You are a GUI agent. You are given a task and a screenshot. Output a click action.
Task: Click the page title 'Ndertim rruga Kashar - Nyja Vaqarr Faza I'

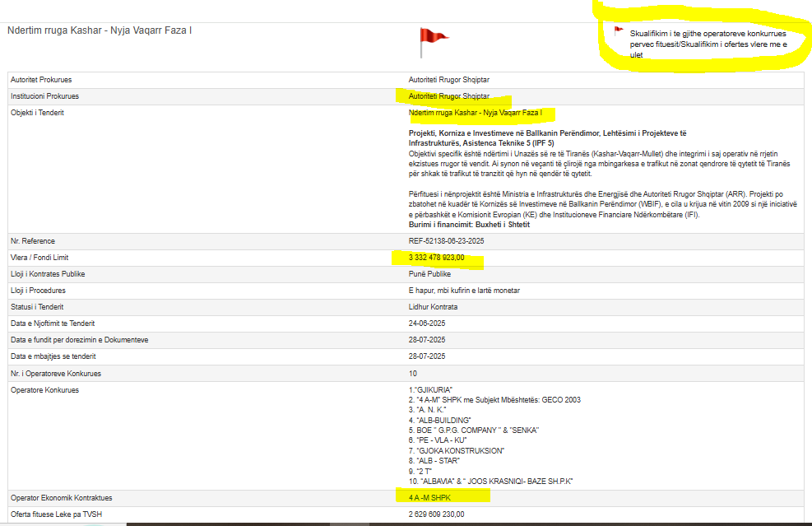(105, 30)
